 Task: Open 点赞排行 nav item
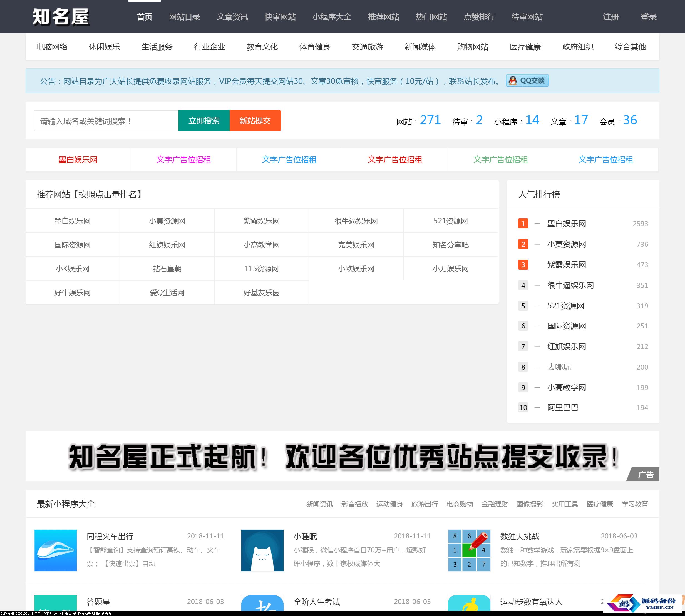[x=479, y=17]
